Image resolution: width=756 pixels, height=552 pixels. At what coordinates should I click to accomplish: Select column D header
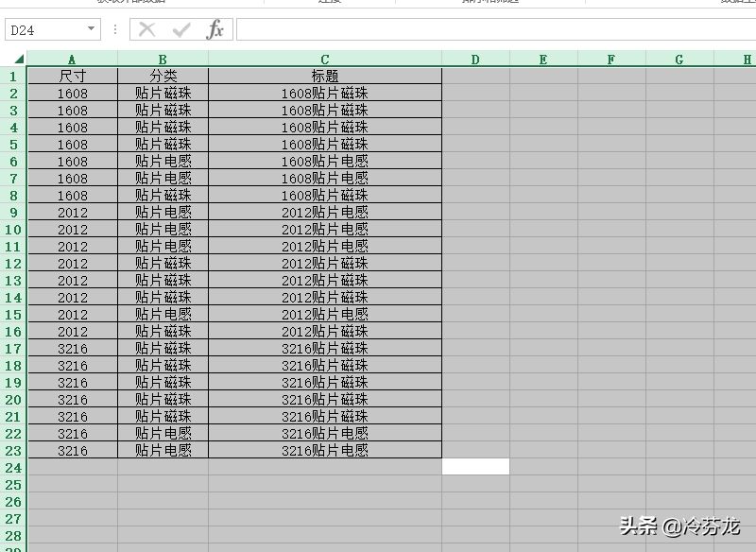[x=475, y=60]
